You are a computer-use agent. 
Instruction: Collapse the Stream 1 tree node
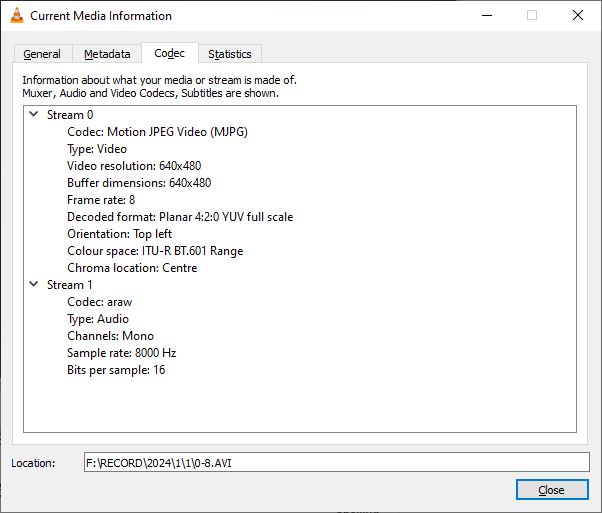(34, 285)
